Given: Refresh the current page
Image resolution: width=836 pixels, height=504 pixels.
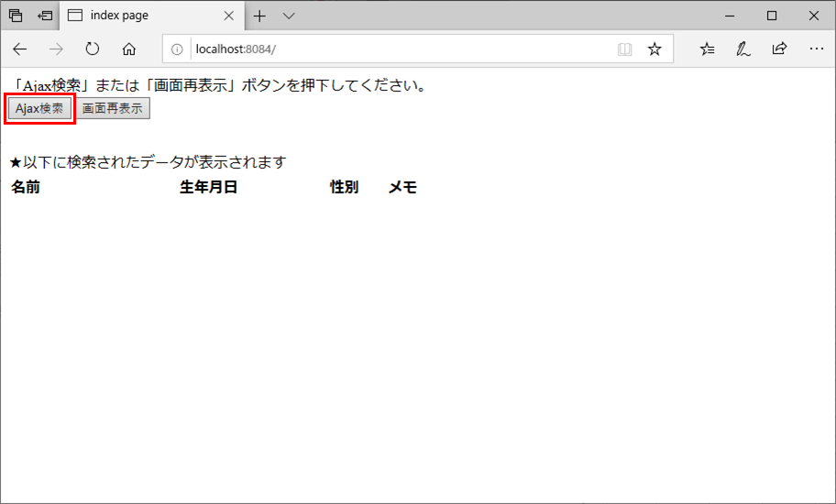Looking at the screenshot, I should 93,49.
